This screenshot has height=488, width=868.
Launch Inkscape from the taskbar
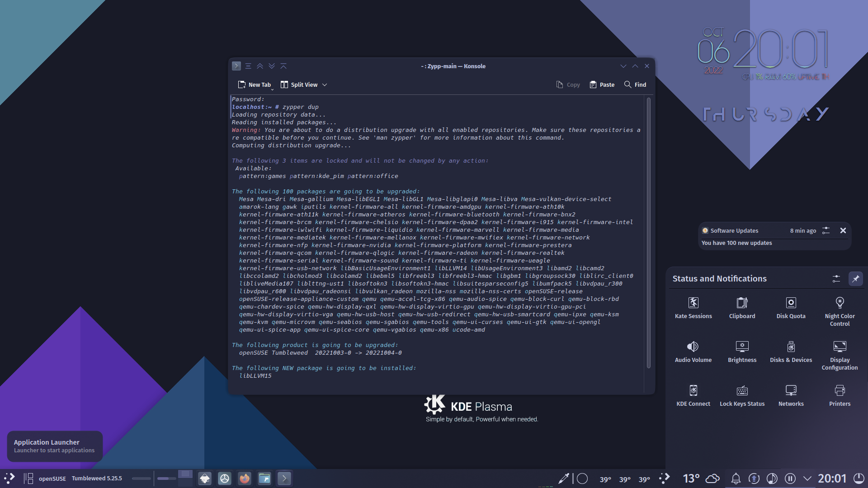(x=205, y=478)
